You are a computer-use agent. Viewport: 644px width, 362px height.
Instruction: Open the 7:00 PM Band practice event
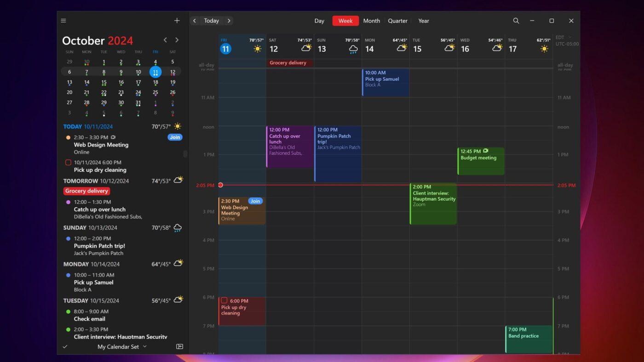529,339
